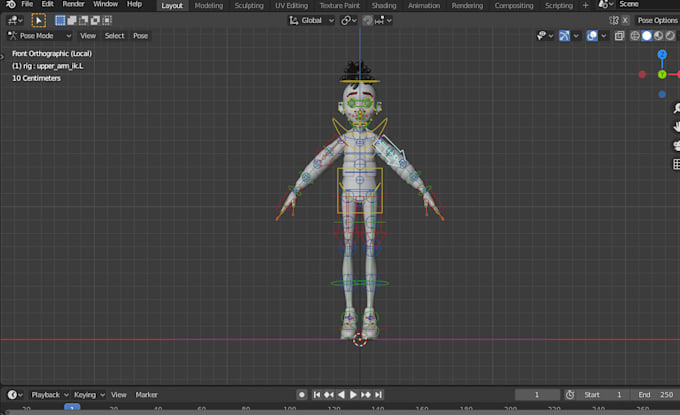680x415 pixels.
Task: Open the Pose Mode dropdown
Action: point(39,36)
